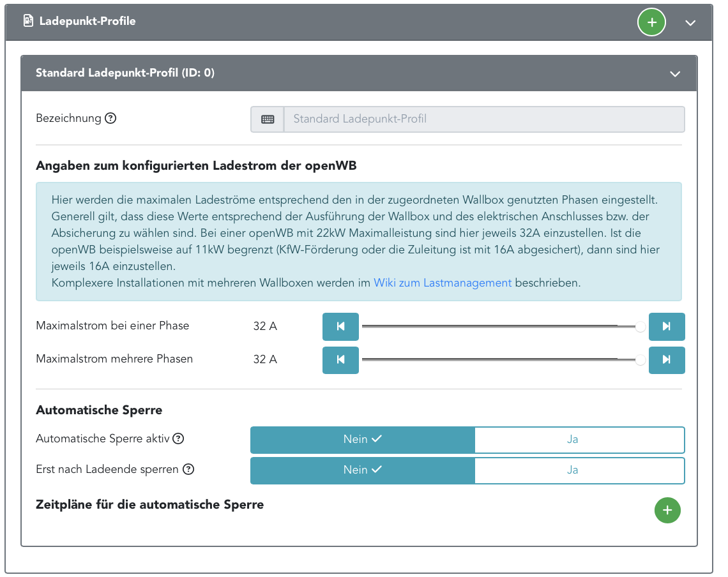The width and height of the screenshot is (728, 577).
Task: Collapse the Ladepunkt-Profile section chevron
Action: [690, 22]
